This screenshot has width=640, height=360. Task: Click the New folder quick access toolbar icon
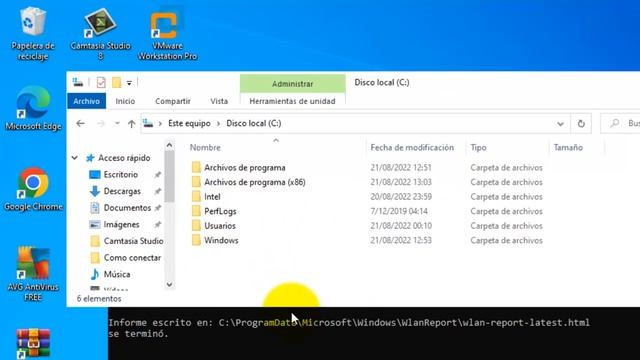pos(117,82)
